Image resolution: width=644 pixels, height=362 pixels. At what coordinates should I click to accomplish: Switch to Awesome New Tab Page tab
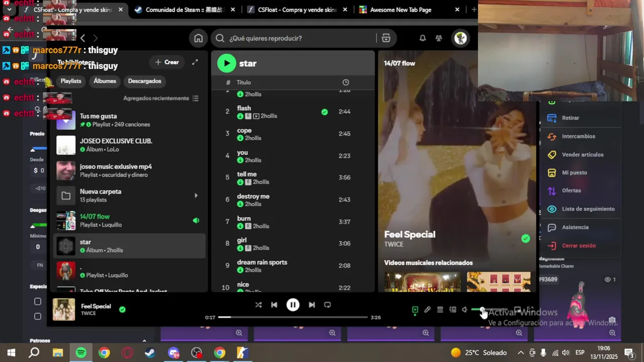pos(410,10)
